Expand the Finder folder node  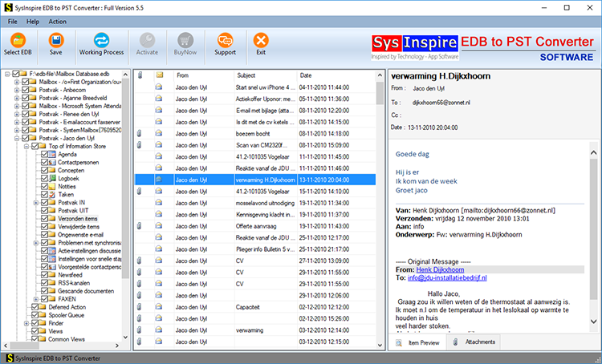26,323
